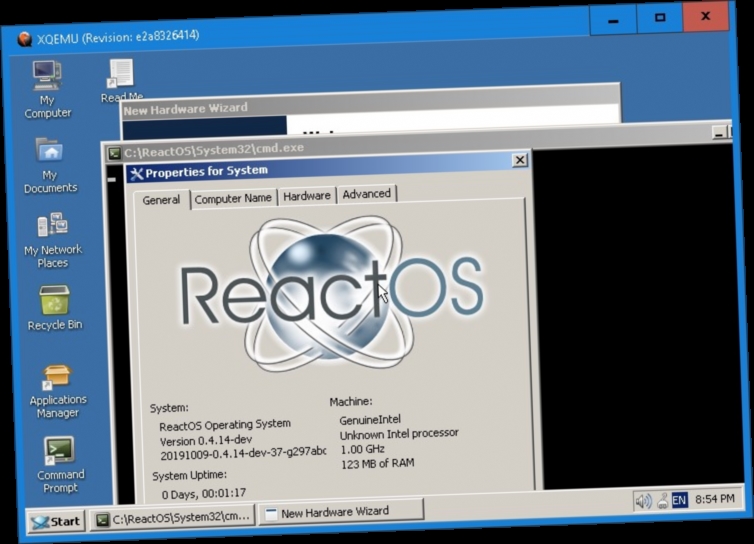
Task: Select the My Network Places icon
Action: 52,240
